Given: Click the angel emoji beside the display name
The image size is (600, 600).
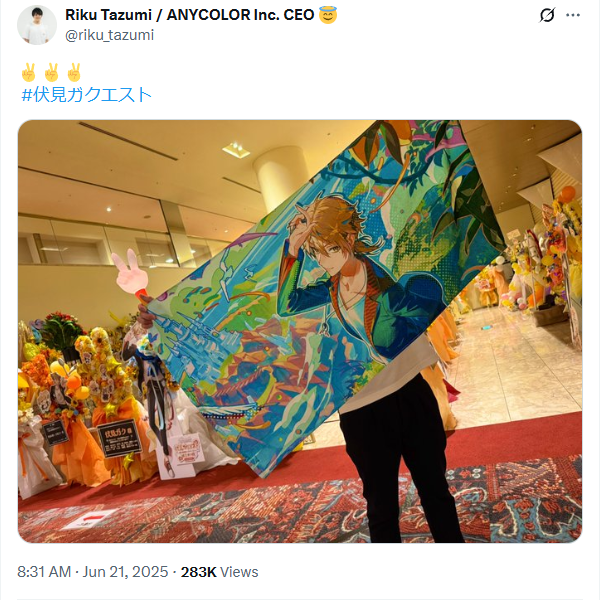Looking at the screenshot, I should [x=328, y=15].
